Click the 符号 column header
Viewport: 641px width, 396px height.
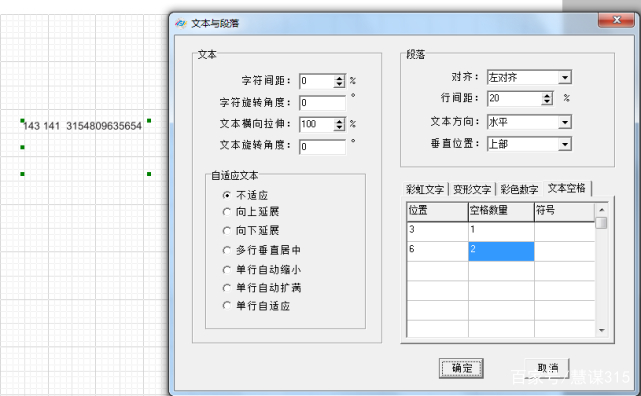(x=565, y=211)
